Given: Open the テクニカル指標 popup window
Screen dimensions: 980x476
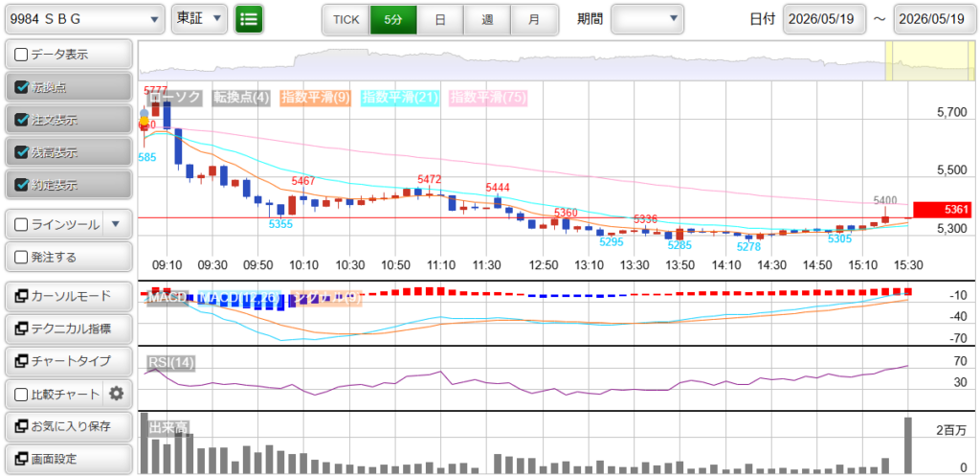Looking at the screenshot, I should pos(69,329).
